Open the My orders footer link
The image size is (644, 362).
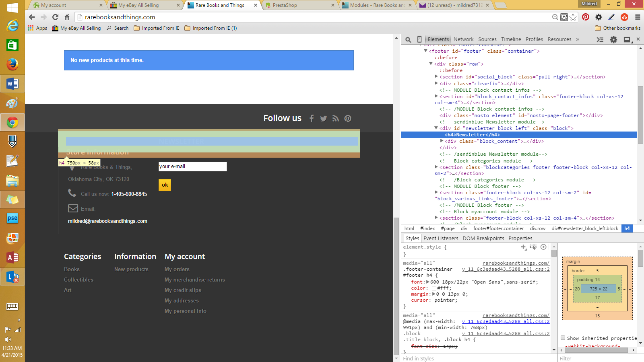click(177, 269)
